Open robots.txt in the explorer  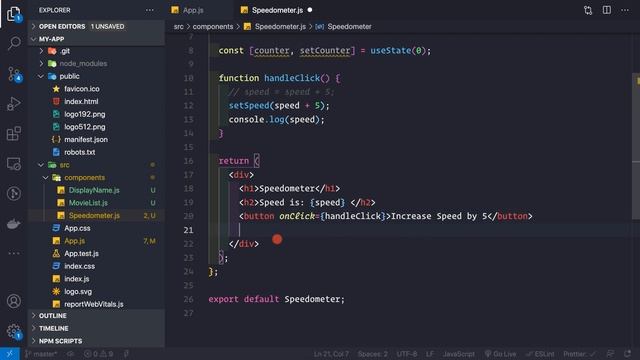[x=80, y=152]
